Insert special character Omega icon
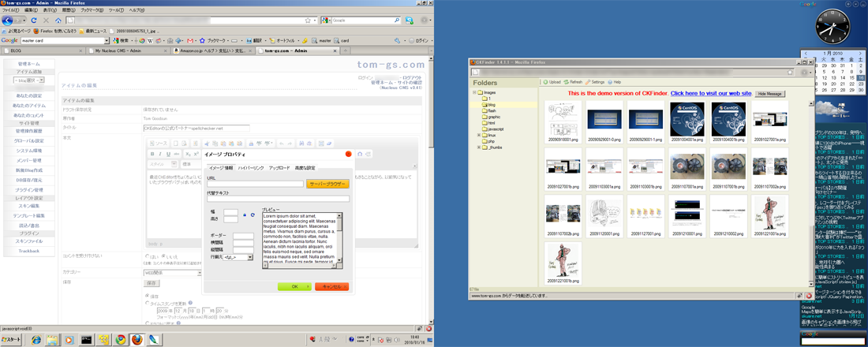Screen dimensions: 868x347 coord(361,153)
